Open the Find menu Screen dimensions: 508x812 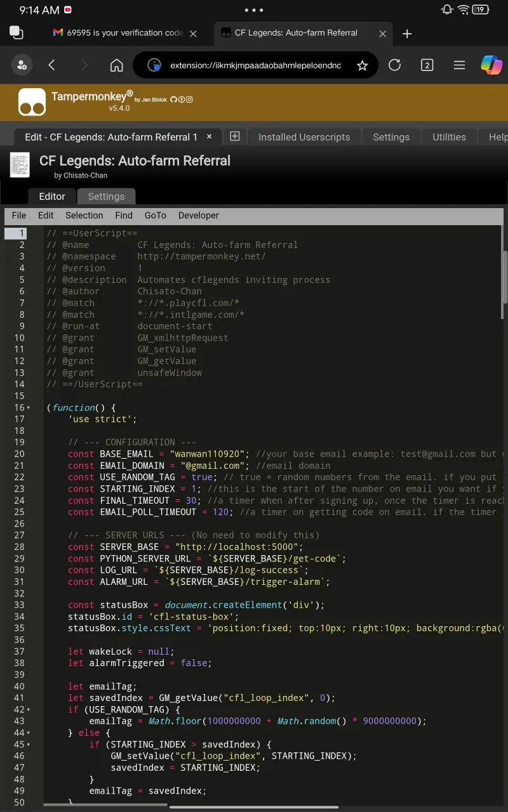(124, 216)
